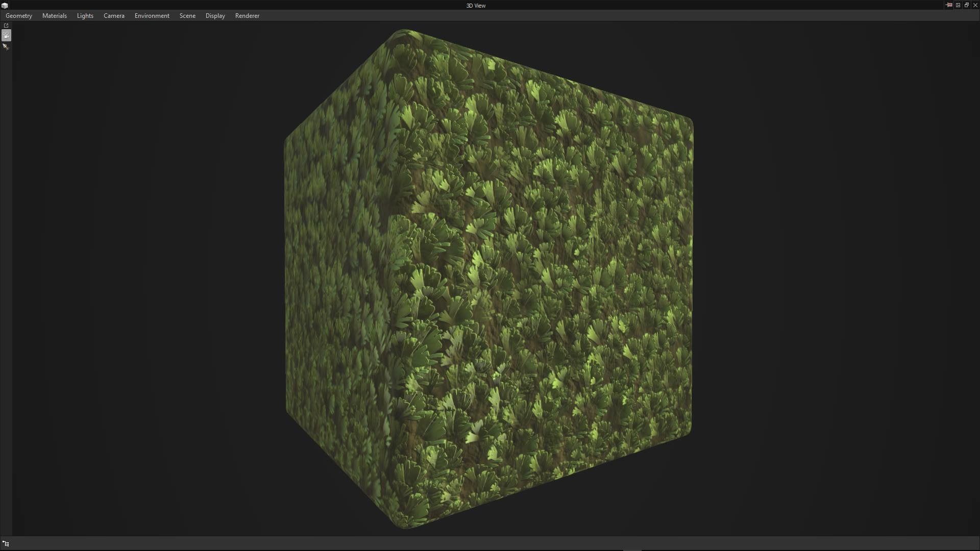Open the Materials menu
The height and width of the screenshot is (551, 980).
click(x=55, y=16)
